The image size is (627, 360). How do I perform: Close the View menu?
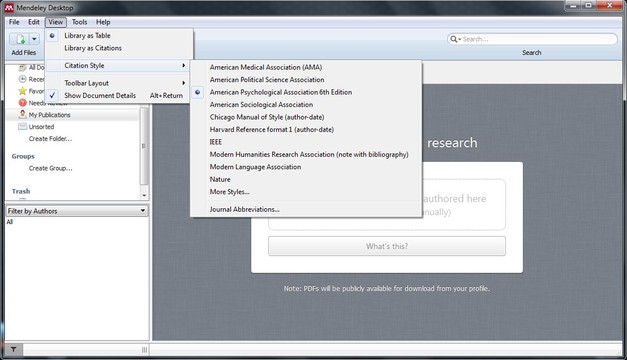click(x=56, y=22)
